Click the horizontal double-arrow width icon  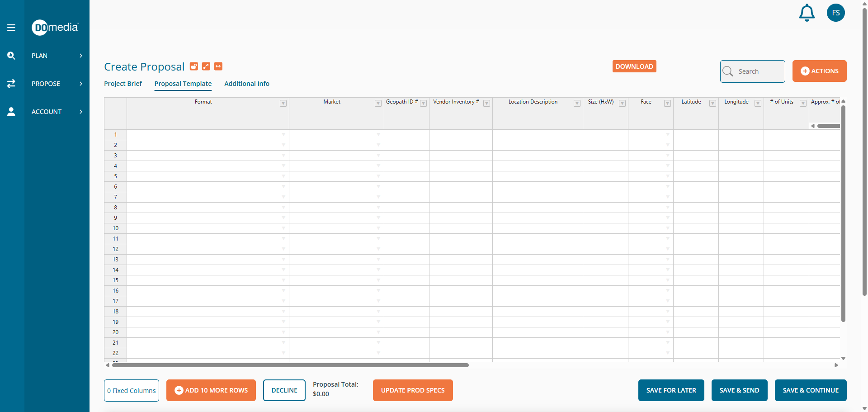click(x=218, y=66)
